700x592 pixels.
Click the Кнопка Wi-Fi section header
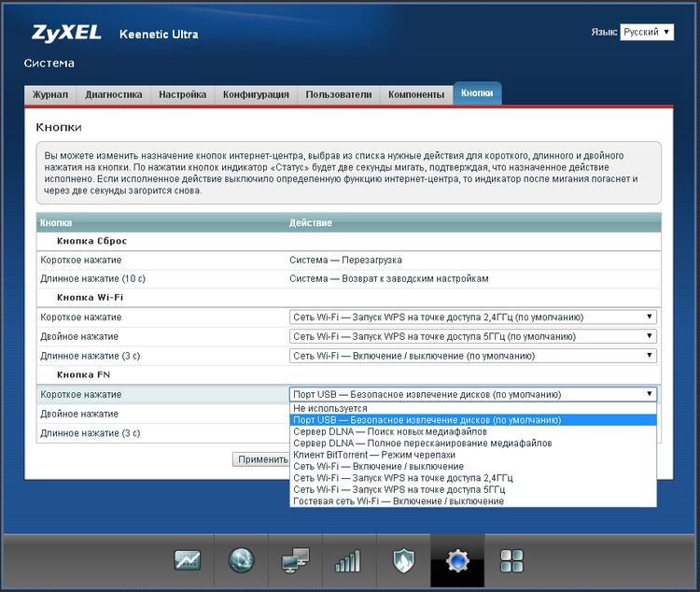pos(91,298)
